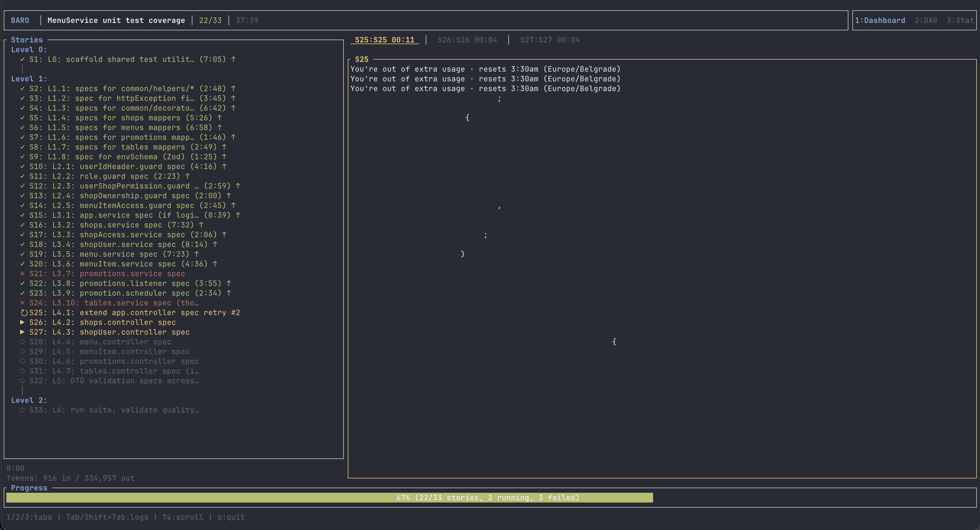Select story S8 tables mappers specs
The width and height of the screenshot is (980, 530).
(x=123, y=147)
